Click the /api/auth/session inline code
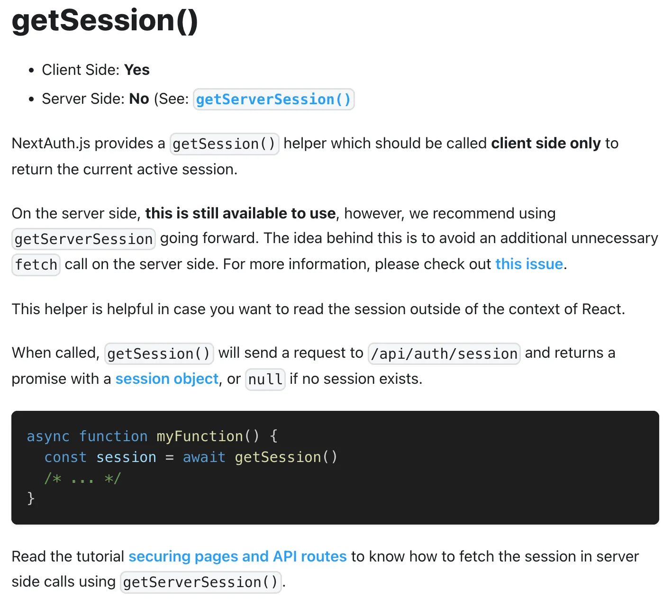Image resolution: width=672 pixels, height=616 pixels. coord(444,353)
